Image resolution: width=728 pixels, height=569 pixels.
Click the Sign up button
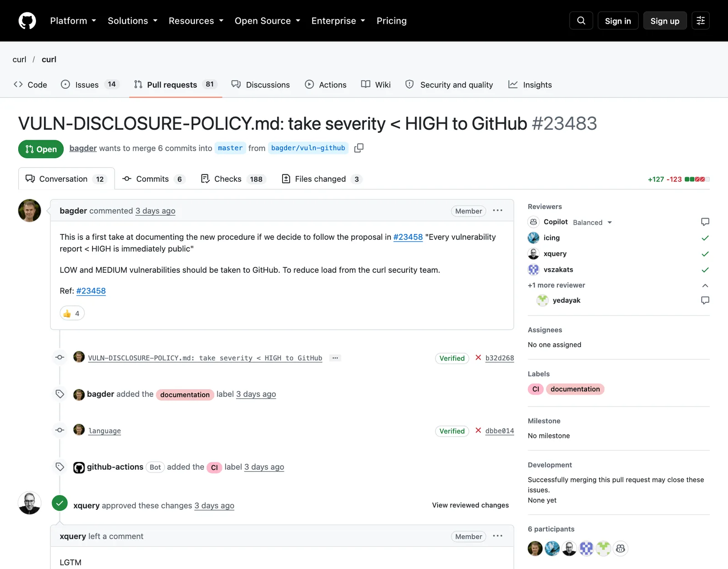[x=665, y=21]
